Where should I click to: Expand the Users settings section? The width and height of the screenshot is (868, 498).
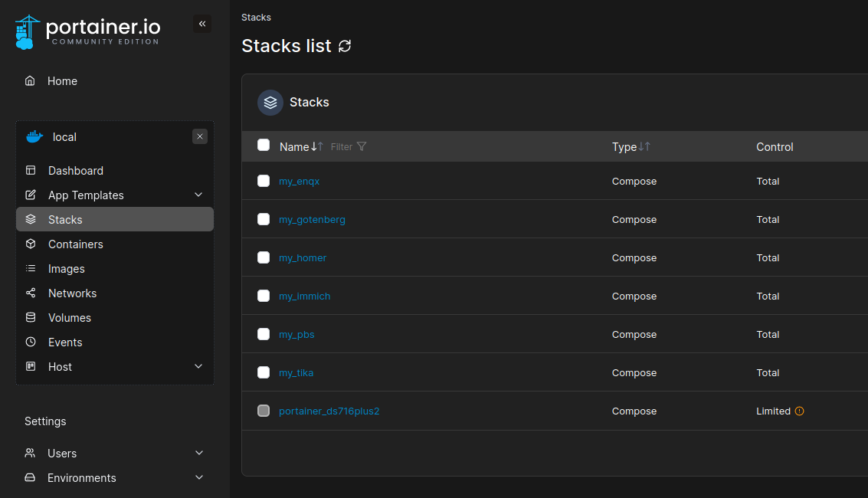(x=199, y=454)
